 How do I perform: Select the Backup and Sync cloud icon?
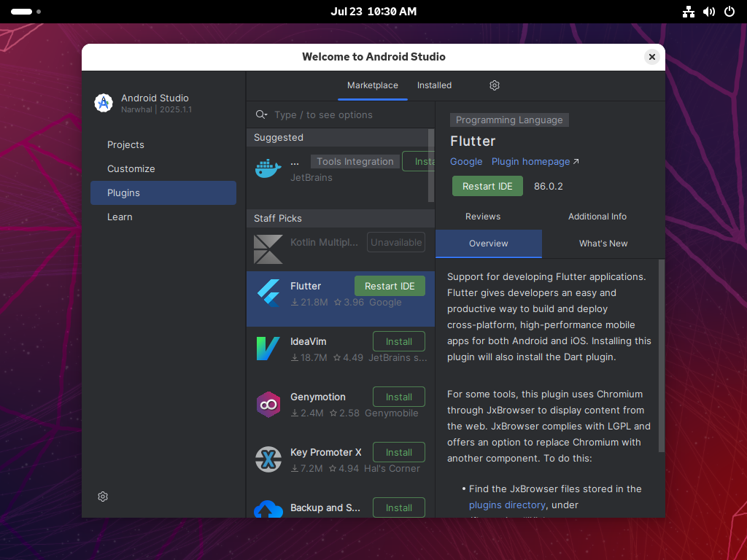(x=268, y=510)
